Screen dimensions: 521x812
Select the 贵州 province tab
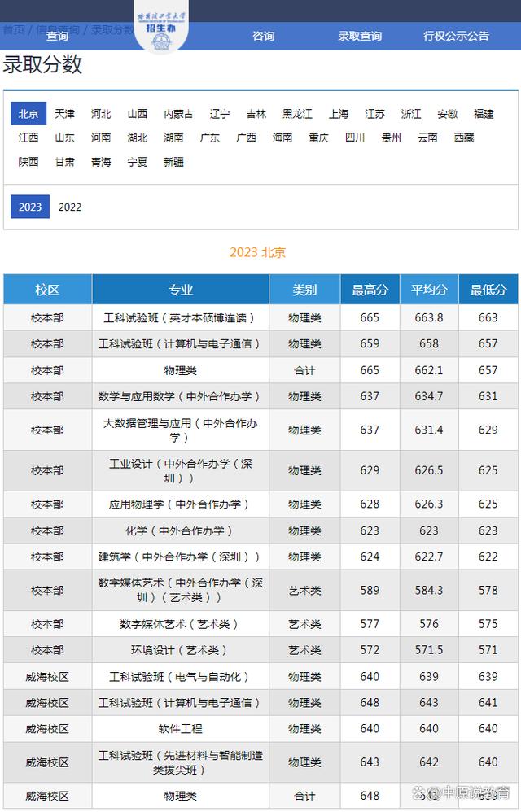pyautogui.click(x=391, y=138)
